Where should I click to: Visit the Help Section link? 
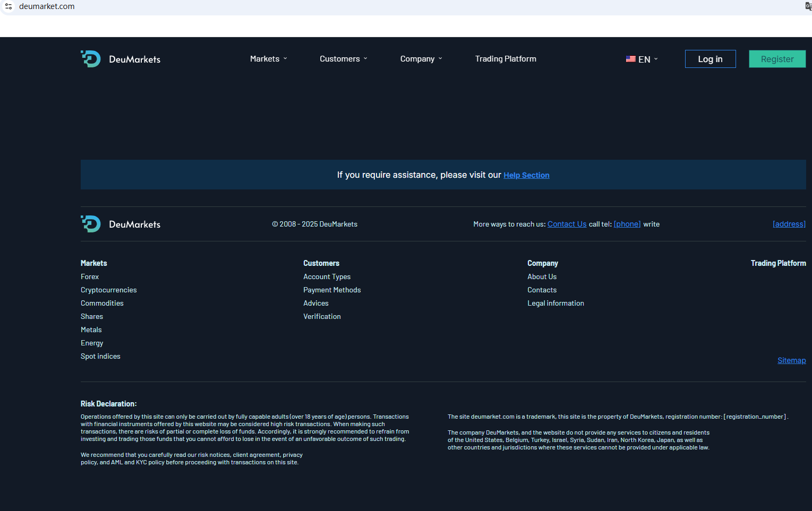coord(526,175)
